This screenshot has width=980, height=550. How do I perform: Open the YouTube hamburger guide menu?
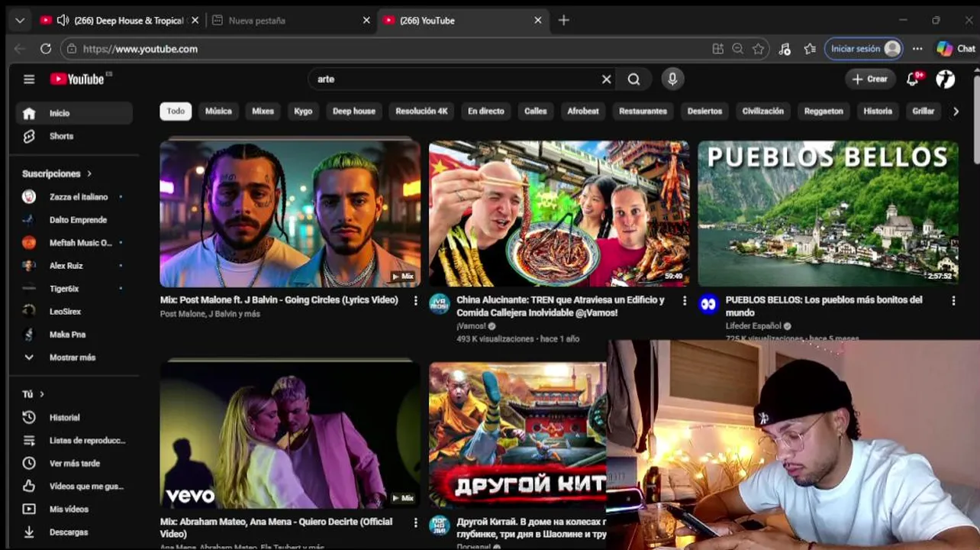point(29,79)
